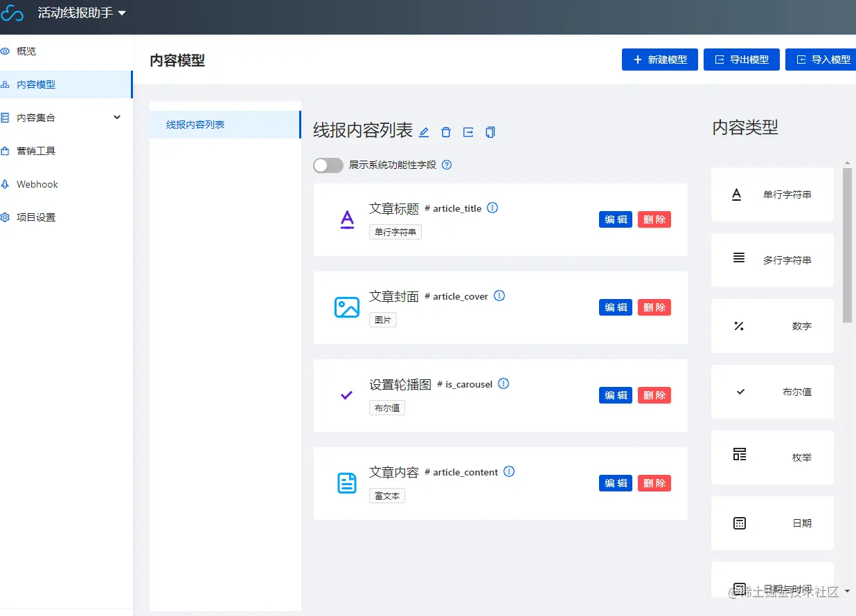Click the checkmark icon of 设置轮播图

click(x=347, y=395)
